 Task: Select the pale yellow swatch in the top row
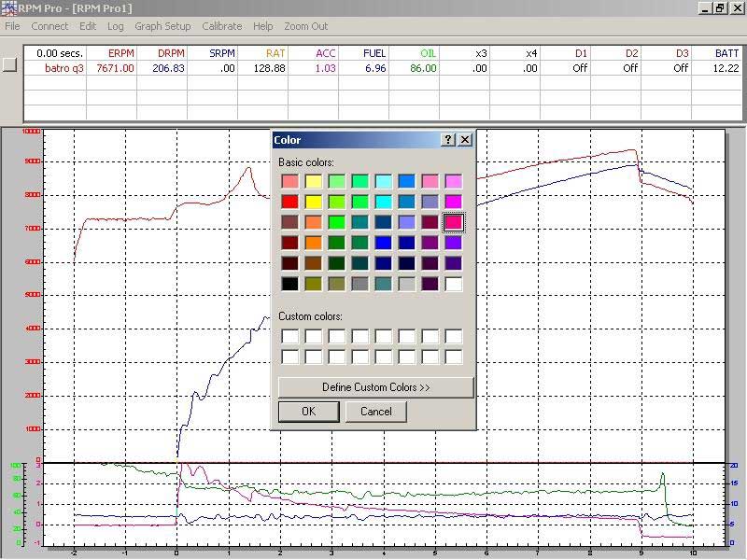pos(313,181)
